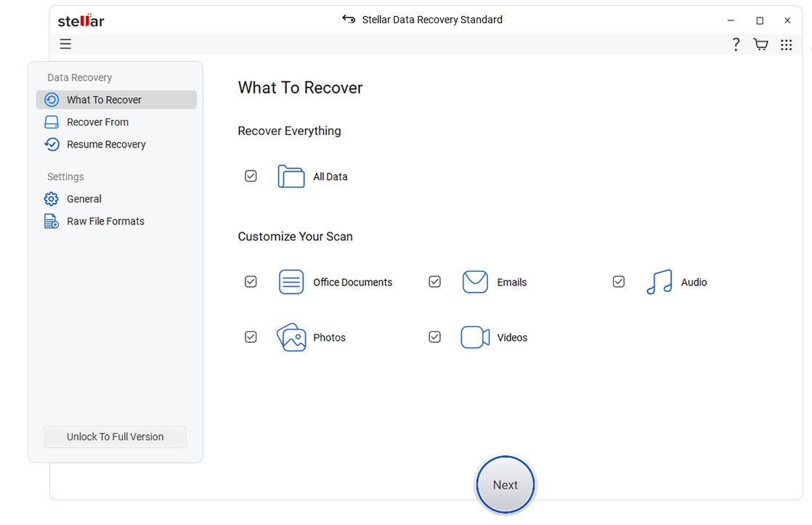Click Unlock To Full Version
Viewport: 812px width, 525px height.
(x=115, y=436)
